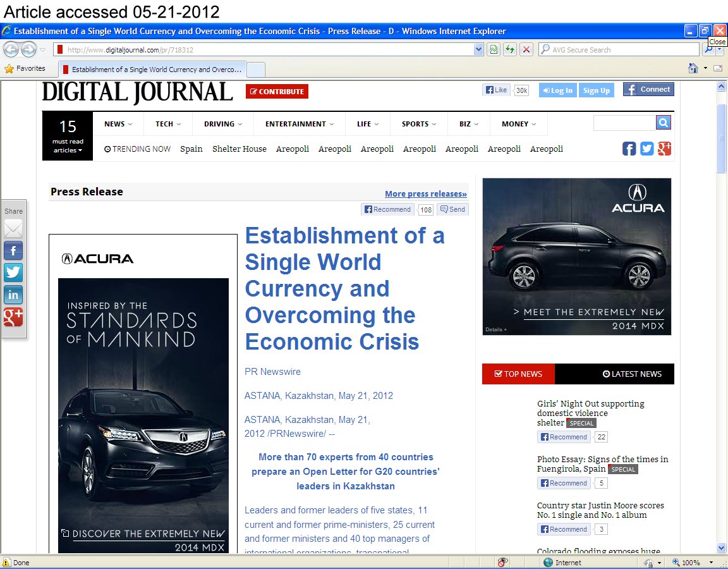Click the red CONTRIBUTE button
Viewport: 728px width, 569px height.
pos(277,92)
